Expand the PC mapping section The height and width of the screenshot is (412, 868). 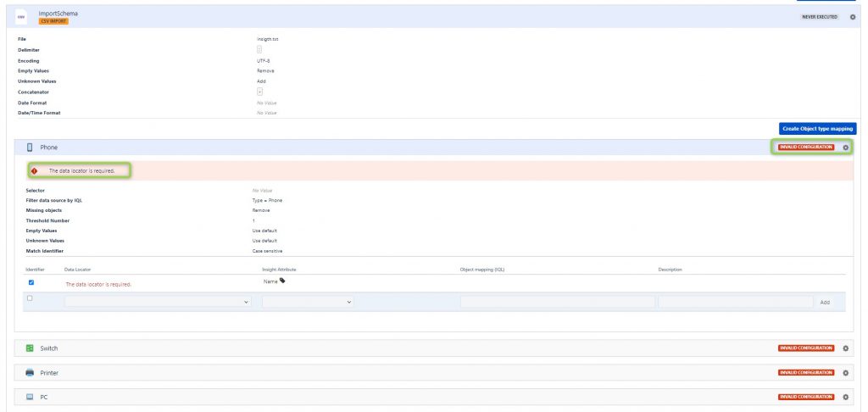click(x=434, y=397)
